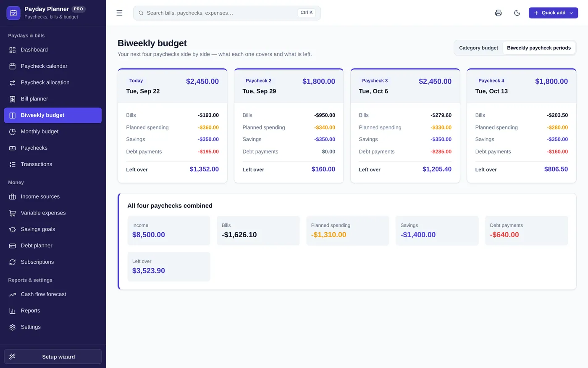Click the combined Planned spending -$1,310.00 tile

(348, 230)
